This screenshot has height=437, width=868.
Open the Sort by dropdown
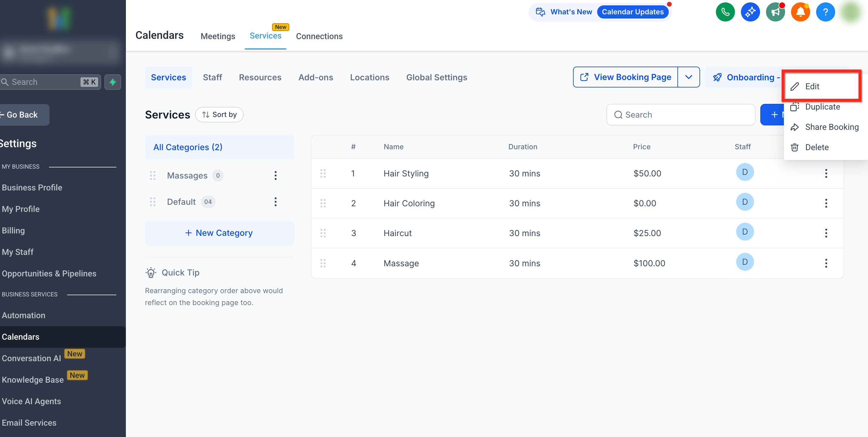pyautogui.click(x=219, y=115)
